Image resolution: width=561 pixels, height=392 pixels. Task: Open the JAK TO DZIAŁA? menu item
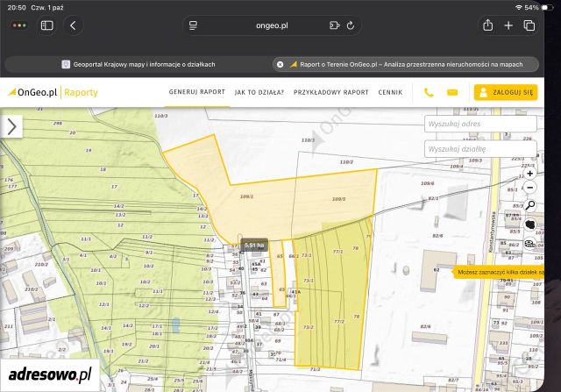(259, 92)
